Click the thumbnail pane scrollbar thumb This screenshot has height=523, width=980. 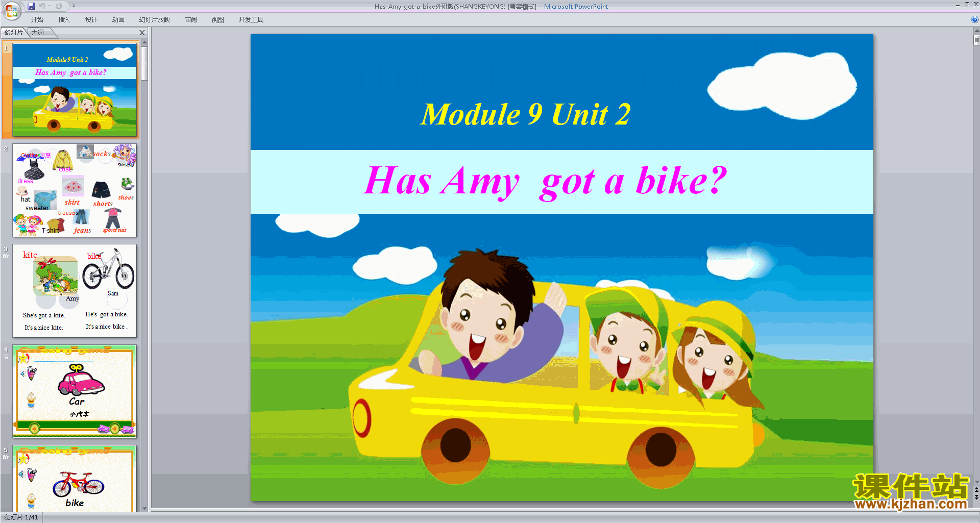[144, 64]
